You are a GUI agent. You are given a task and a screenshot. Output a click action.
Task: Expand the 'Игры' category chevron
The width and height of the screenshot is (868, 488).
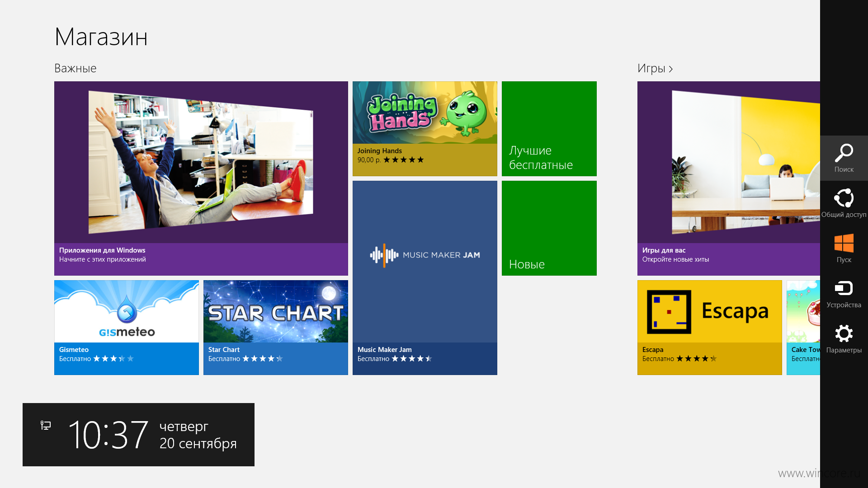(x=671, y=69)
